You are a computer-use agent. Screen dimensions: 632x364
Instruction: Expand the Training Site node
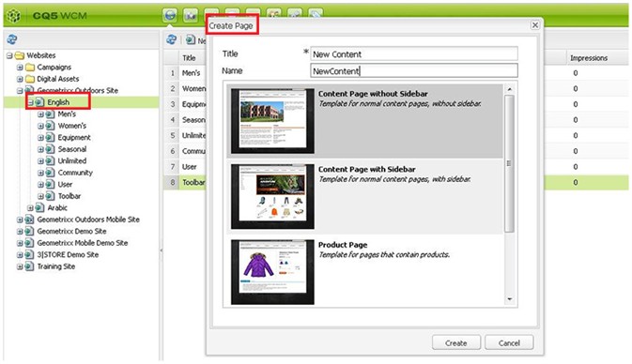[20, 266]
